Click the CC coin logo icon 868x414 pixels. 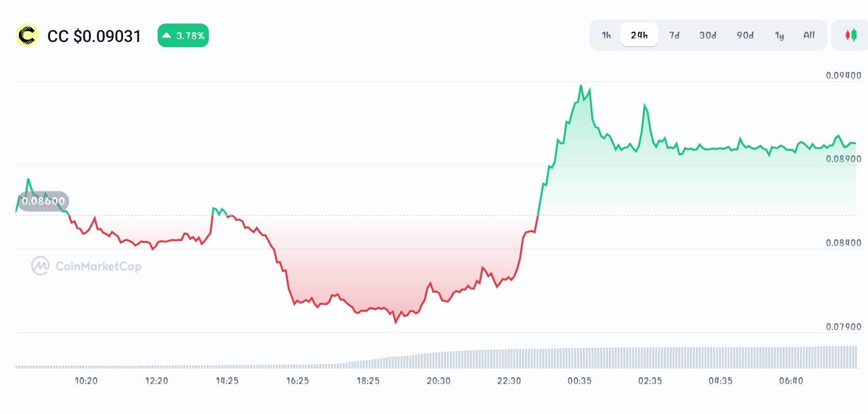coord(27,36)
